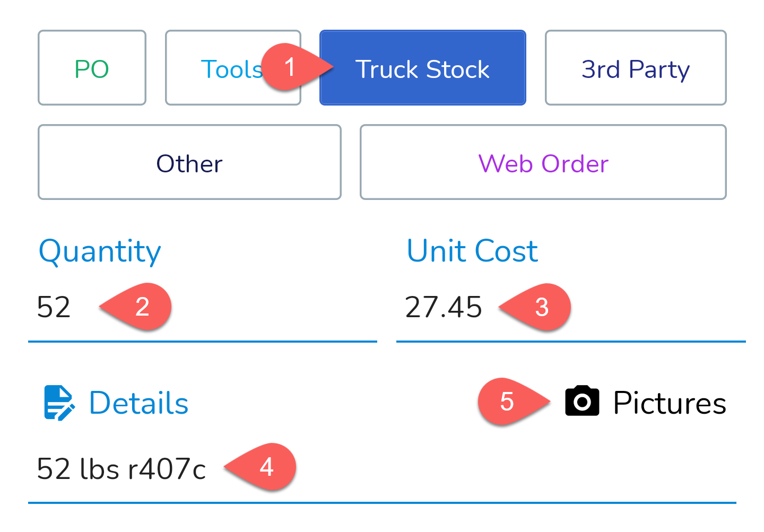
Task: Click red callout marker number 2
Action: [x=135, y=307]
